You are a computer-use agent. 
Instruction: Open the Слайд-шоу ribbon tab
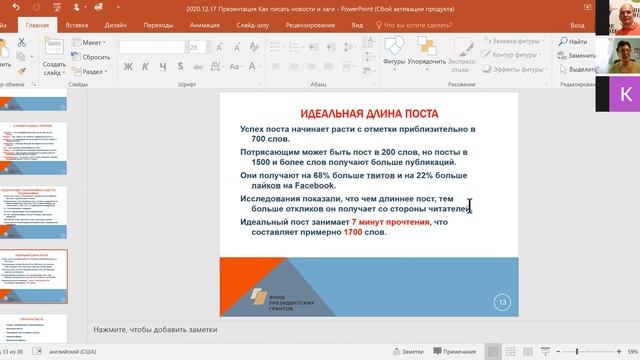(252, 25)
